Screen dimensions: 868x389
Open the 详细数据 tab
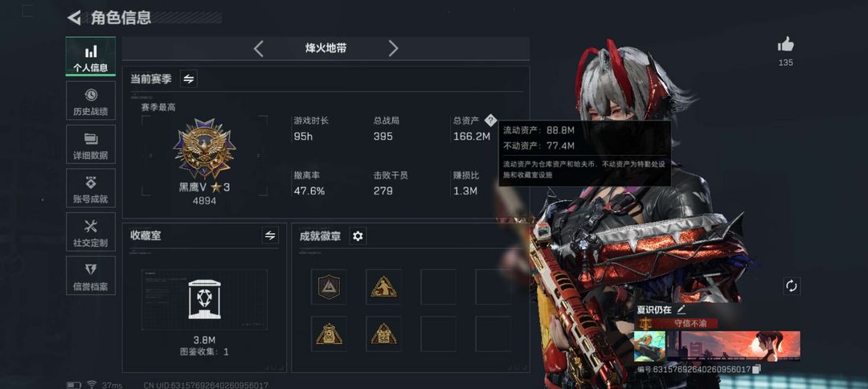(91, 145)
